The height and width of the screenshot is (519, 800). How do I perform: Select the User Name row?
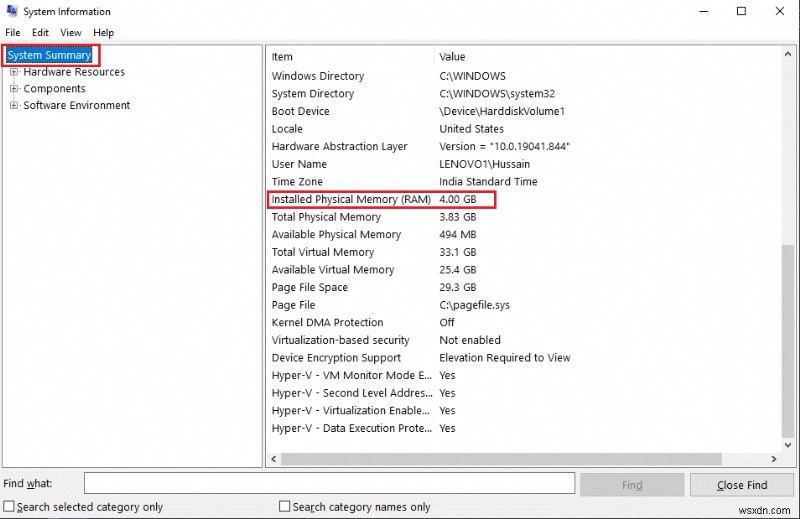(x=524, y=164)
